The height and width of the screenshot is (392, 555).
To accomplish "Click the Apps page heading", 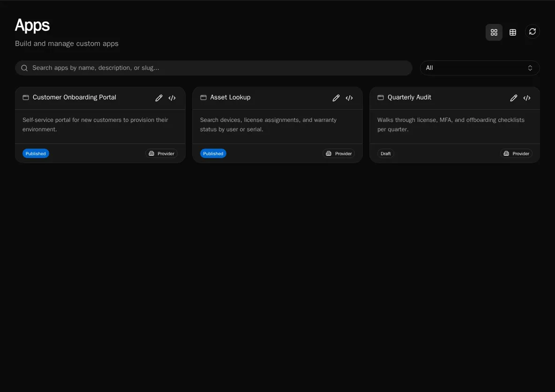I will tap(32, 25).
